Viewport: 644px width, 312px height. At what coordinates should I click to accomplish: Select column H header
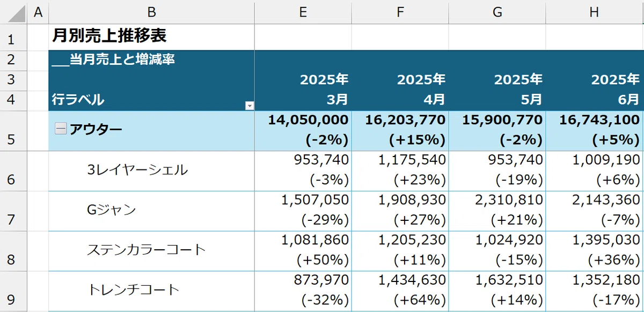coord(595,12)
